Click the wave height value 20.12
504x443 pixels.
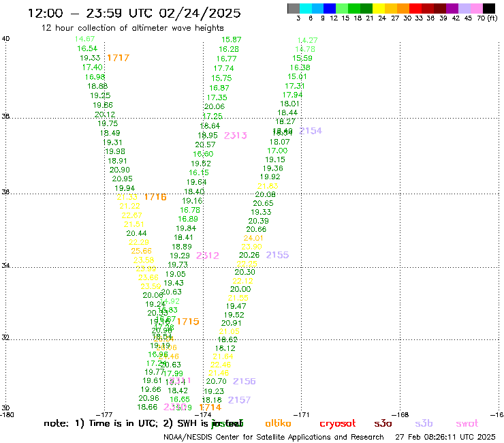[105, 114]
